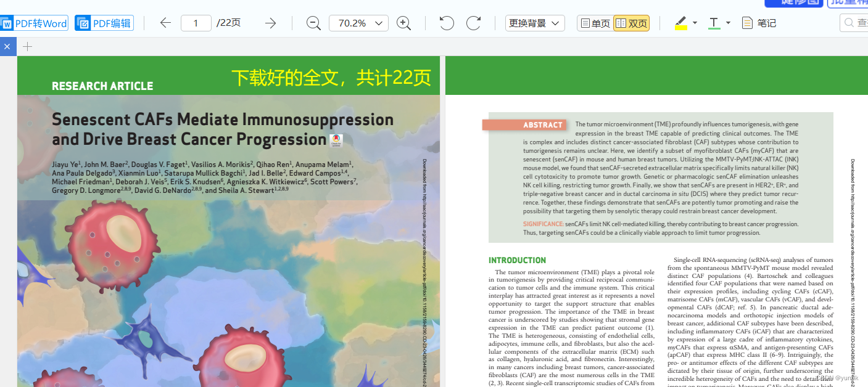Click the /22页 total pages text
The image size is (868, 387).
coord(228,23)
